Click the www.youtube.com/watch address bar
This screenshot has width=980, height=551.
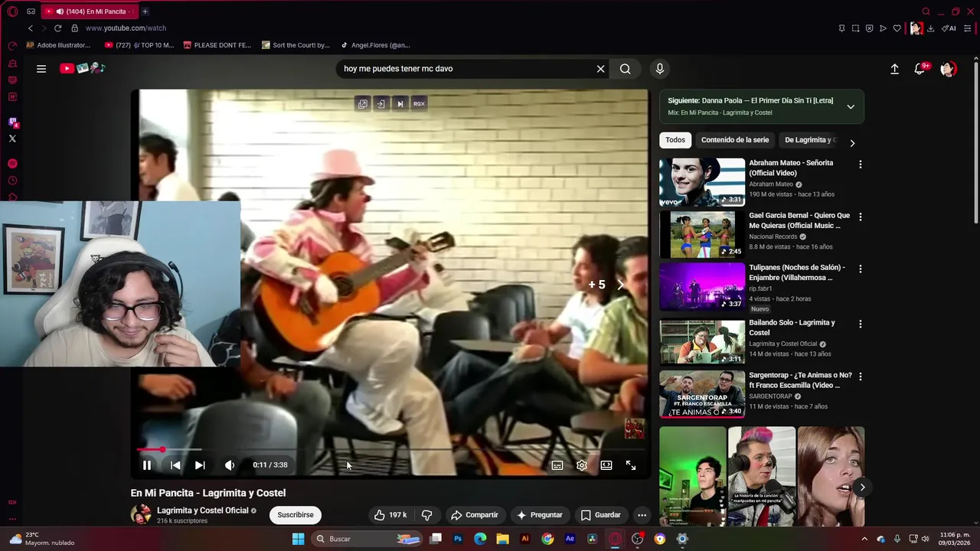click(x=126, y=28)
